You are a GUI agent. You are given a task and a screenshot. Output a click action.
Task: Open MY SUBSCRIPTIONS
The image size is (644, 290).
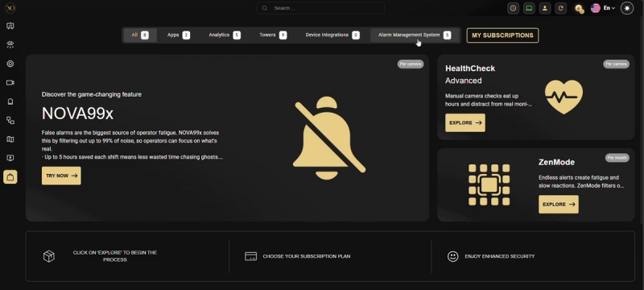point(502,35)
